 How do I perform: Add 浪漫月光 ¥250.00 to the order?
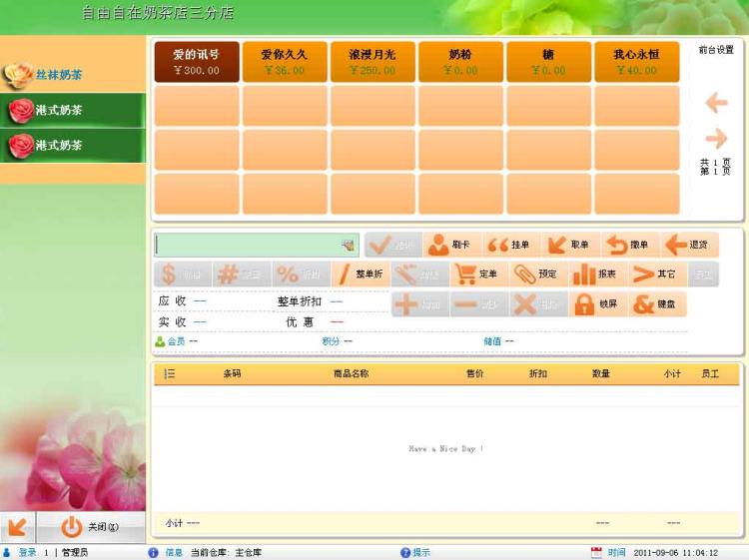coord(373,62)
